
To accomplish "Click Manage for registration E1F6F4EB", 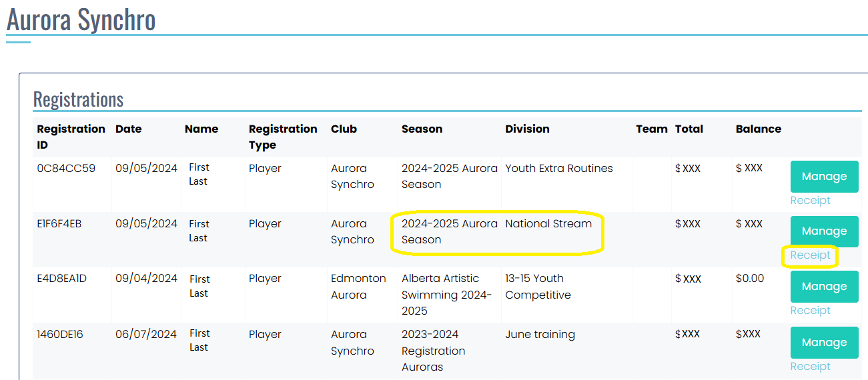I will [824, 231].
